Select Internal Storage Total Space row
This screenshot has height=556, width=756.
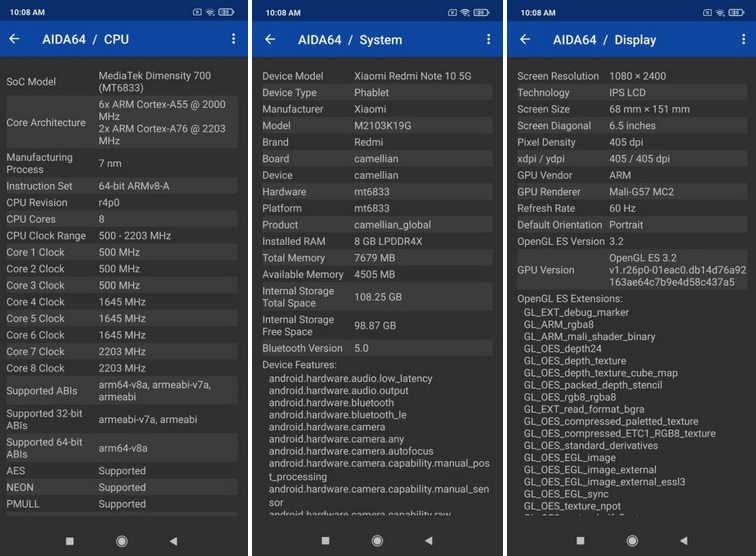(x=377, y=297)
